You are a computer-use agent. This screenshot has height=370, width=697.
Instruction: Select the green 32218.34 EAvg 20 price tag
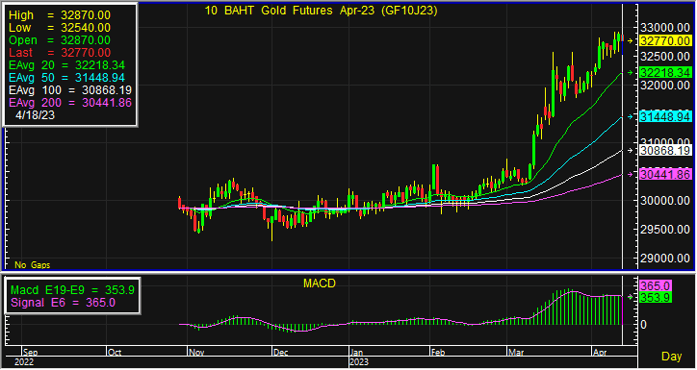[665, 72]
